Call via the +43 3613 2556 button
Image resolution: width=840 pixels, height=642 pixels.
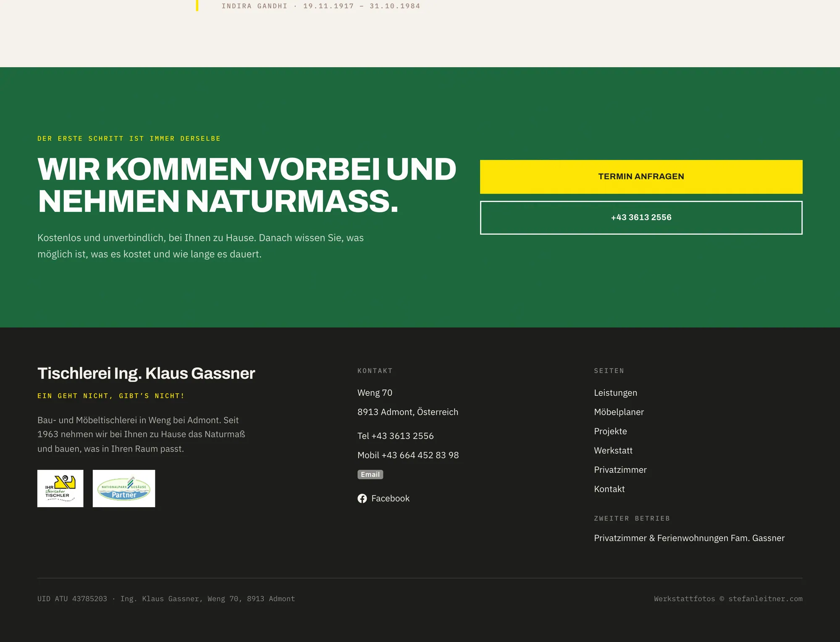click(x=641, y=218)
